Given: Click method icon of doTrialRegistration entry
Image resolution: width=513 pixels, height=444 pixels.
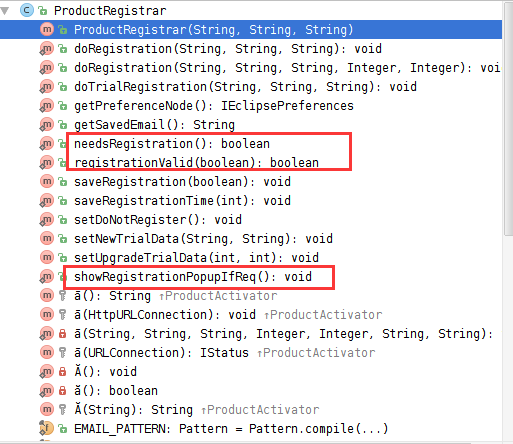Looking at the screenshot, I should (x=46, y=87).
